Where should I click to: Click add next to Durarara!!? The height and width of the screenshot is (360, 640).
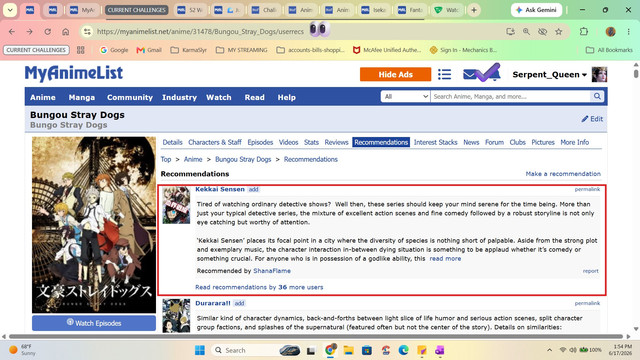point(239,303)
